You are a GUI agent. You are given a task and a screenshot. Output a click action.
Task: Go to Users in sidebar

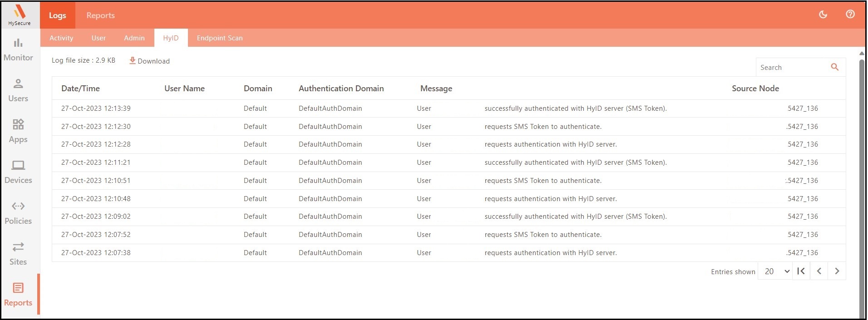[18, 90]
